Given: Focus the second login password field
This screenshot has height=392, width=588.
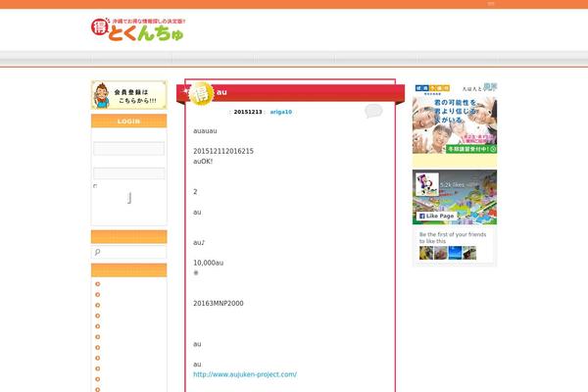Looking at the screenshot, I should 128,173.
